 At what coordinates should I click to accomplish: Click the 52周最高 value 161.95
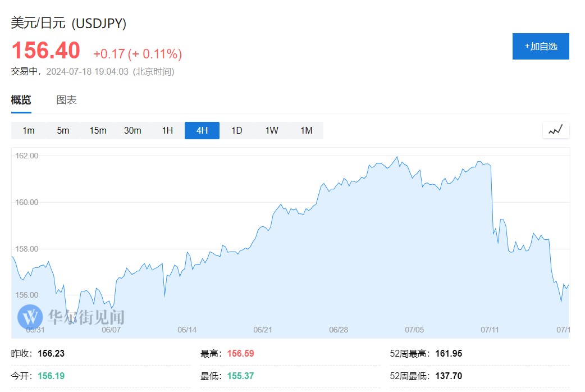449,354
